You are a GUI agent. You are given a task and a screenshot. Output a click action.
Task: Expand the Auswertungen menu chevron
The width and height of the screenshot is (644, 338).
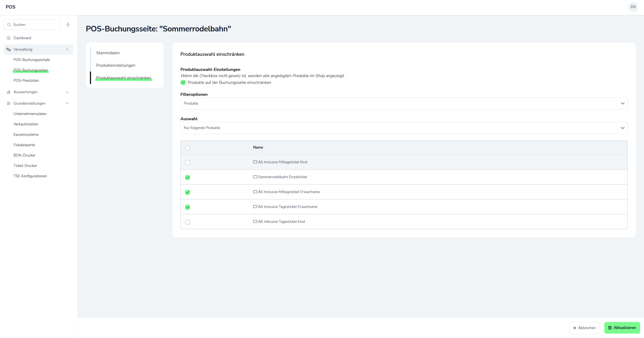[x=67, y=92]
